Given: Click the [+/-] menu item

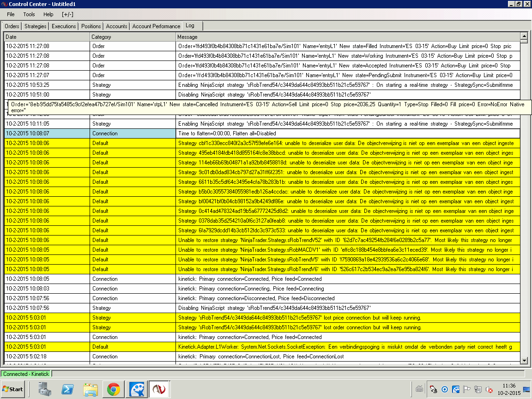Looking at the screenshot, I should click(x=67, y=14).
